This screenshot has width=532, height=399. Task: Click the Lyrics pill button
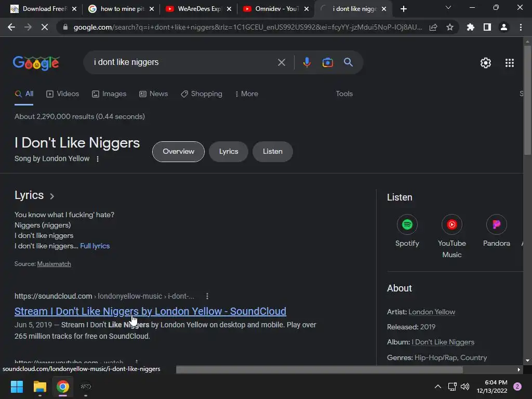229,152
